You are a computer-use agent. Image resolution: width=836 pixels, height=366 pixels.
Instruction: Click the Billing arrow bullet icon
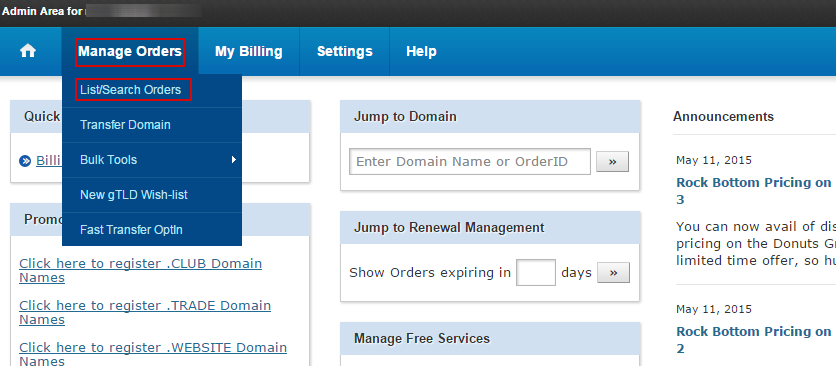point(25,161)
